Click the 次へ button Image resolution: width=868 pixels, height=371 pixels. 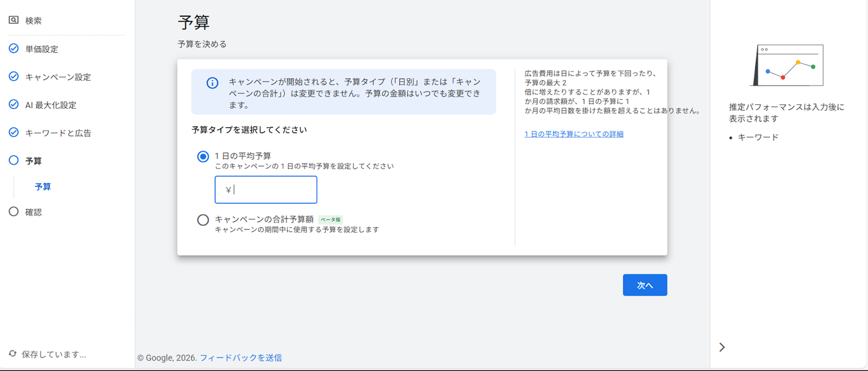644,285
